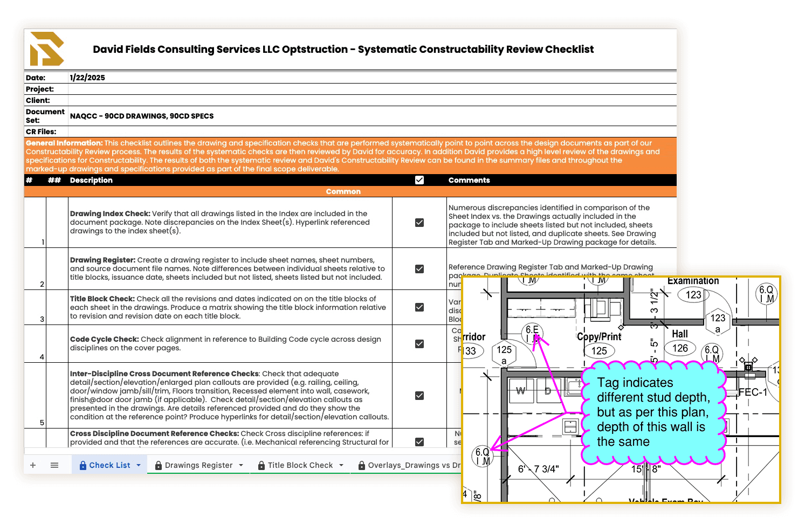Toggle the header checkbox beside Comments

click(x=419, y=180)
